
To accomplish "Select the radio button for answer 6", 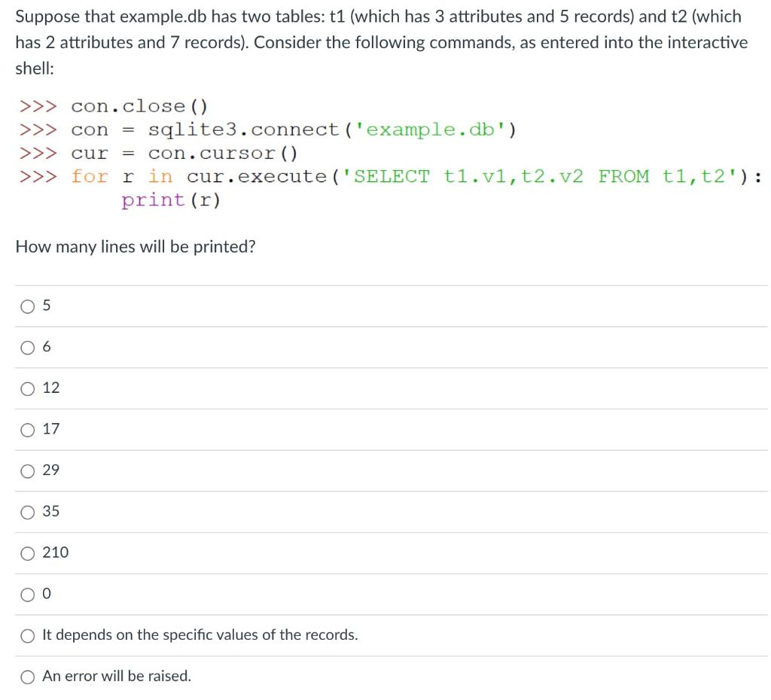I will pos(28,347).
